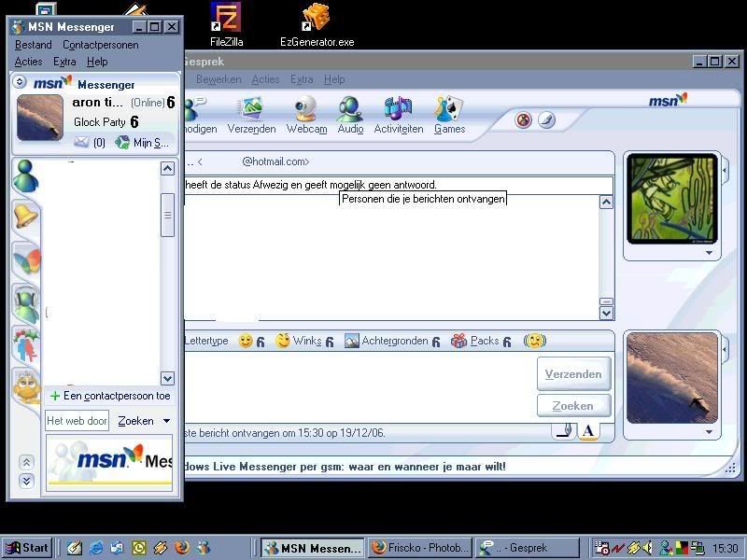Click the message typing area
747x560 pixels.
click(x=359, y=387)
